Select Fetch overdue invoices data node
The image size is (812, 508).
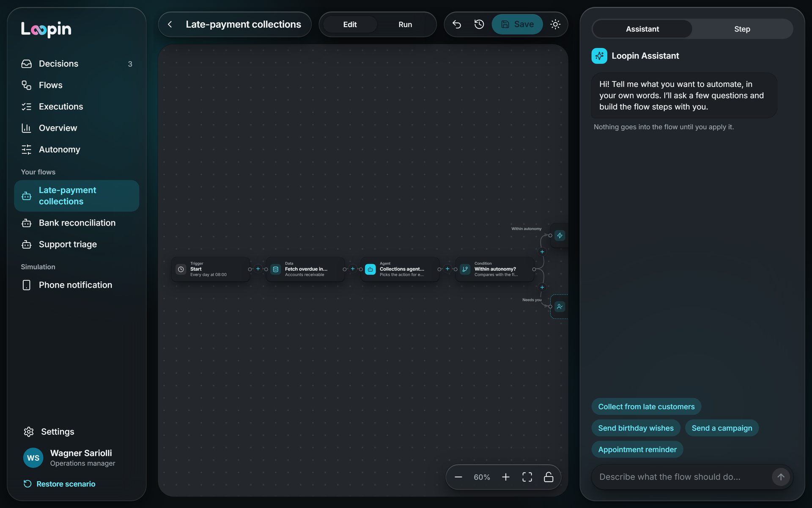(305, 269)
